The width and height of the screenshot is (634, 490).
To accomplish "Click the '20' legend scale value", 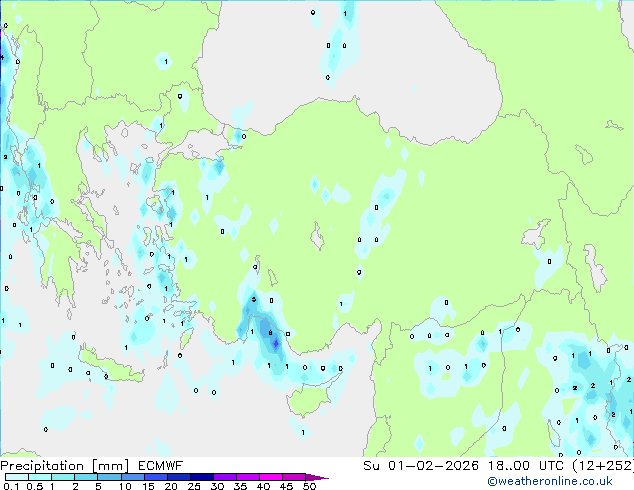I will tap(171, 486).
